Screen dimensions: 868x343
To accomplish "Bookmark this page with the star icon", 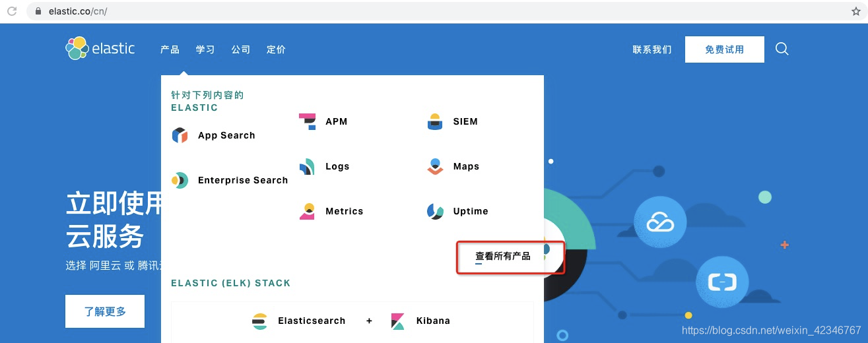I will click(856, 11).
